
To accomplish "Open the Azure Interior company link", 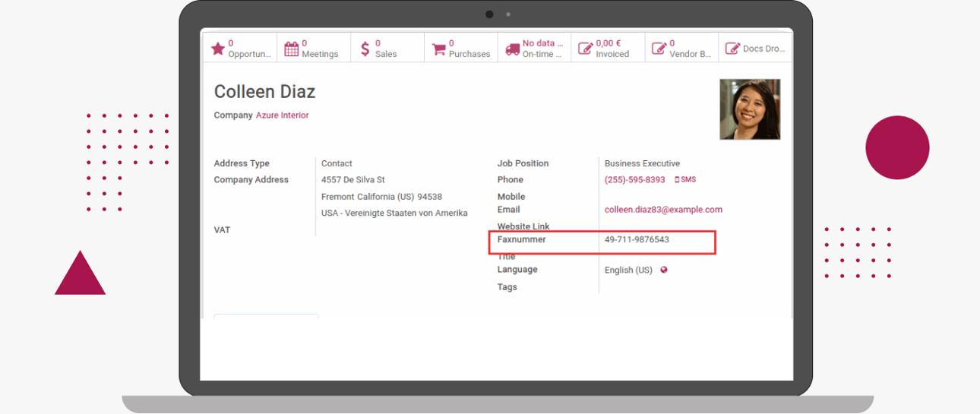I will (x=282, y=115).
